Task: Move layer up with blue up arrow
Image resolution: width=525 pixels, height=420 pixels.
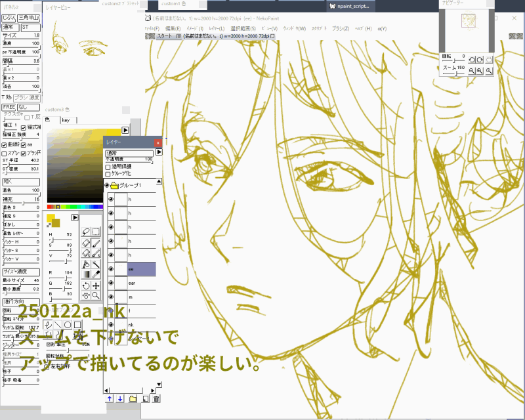Action: coord(110,398)
